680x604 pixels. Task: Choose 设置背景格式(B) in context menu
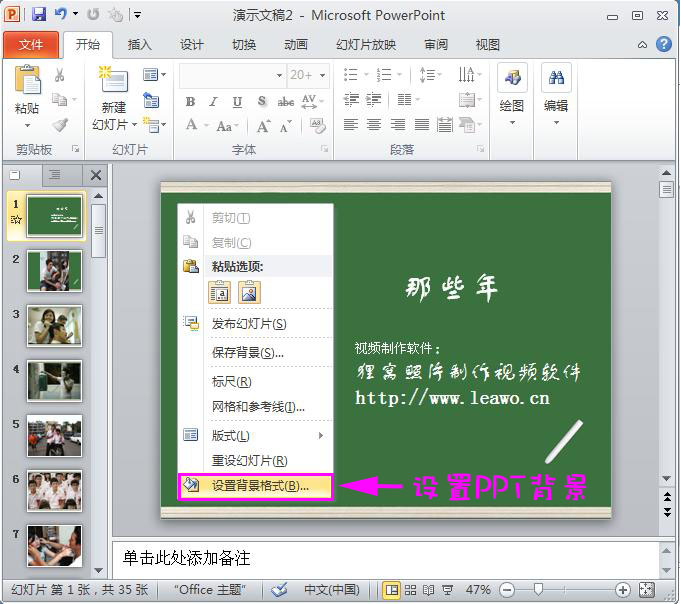pyautogui.click(x=255, y=486)
